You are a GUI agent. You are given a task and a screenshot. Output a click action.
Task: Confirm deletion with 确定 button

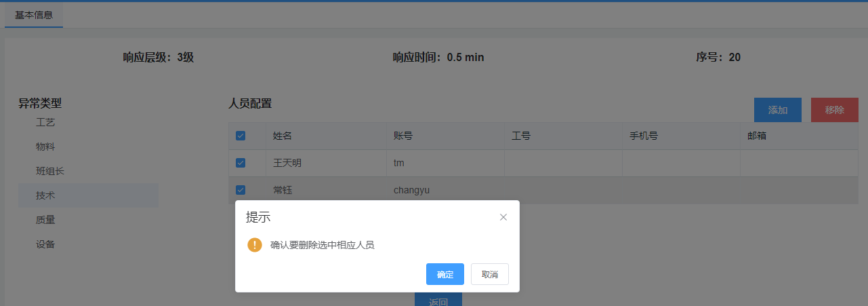[x=445, y=274]
